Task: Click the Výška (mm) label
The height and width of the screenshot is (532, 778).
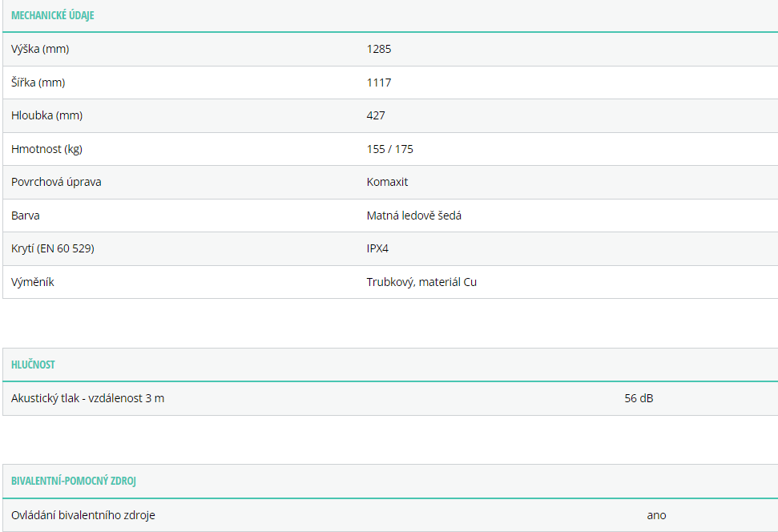Action: pyautogui.click(x=40, y=49)
